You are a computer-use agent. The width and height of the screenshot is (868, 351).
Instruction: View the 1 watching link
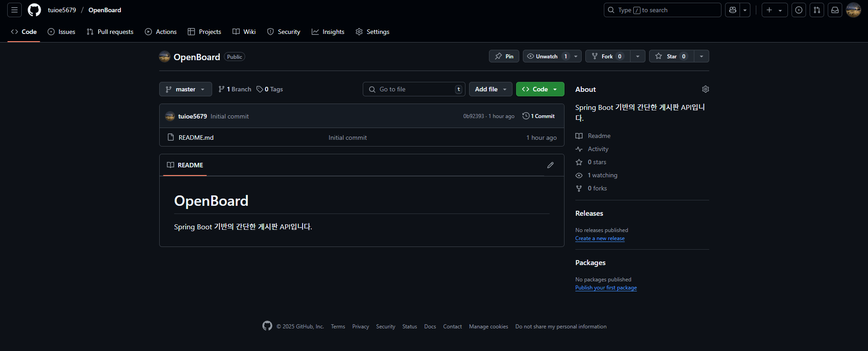click(597, 175)
